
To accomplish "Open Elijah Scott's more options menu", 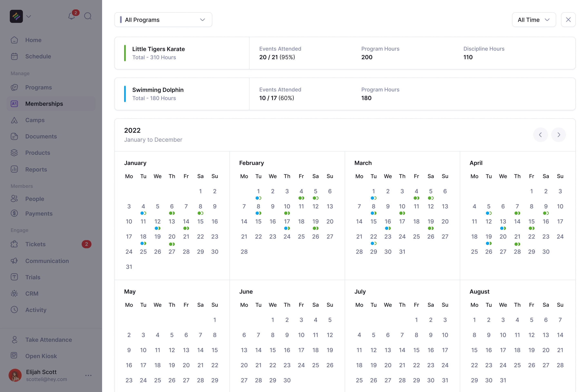I will tap(88, 375).
